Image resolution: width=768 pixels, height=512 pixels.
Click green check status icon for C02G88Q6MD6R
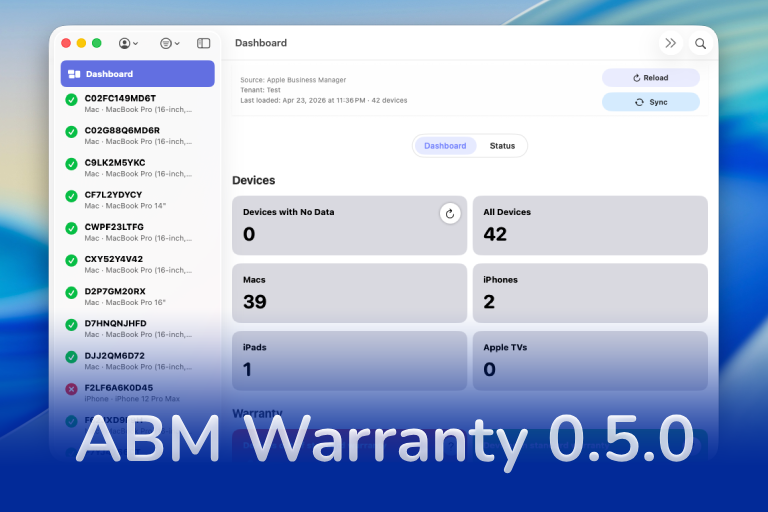(x=72, y=132)
